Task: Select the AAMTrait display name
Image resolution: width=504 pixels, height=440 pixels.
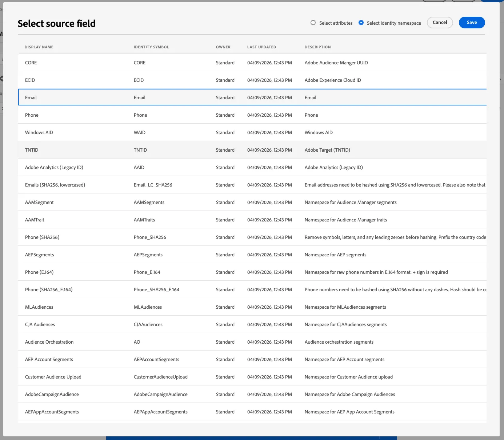Action: coord(35,220)
